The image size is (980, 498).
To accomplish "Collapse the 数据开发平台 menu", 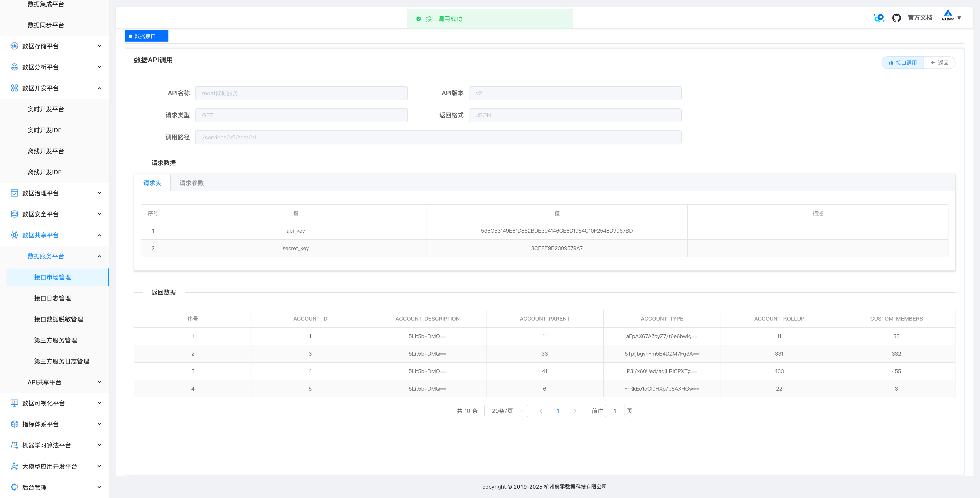I will [x=99, y=88].
